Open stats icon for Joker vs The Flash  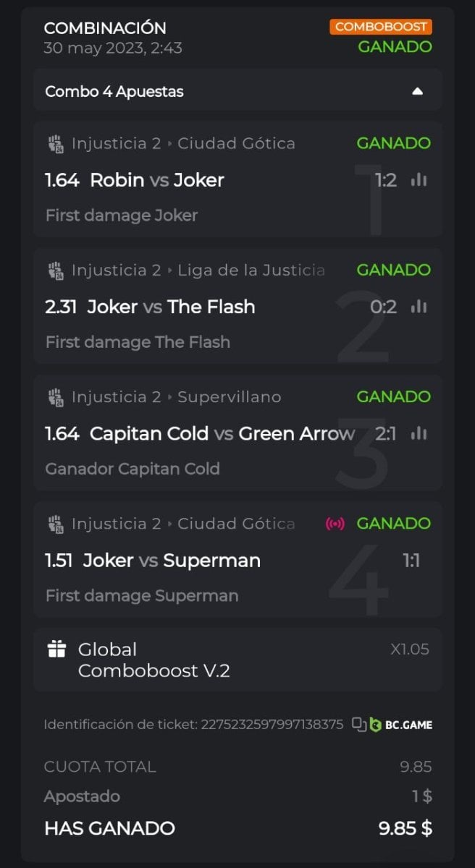419,307
